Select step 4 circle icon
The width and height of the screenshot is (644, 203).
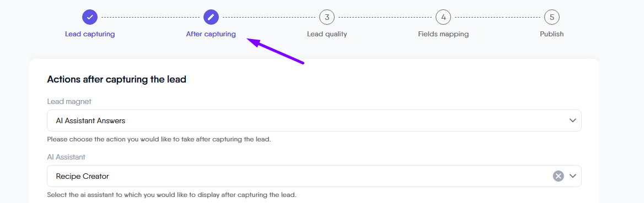(x=443, y=17)
